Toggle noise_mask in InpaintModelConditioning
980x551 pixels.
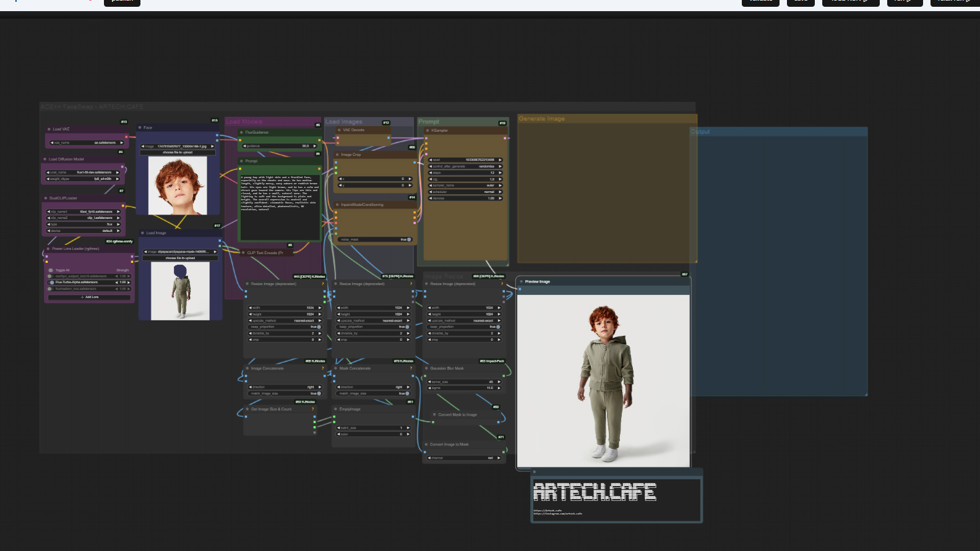point(408,239)
